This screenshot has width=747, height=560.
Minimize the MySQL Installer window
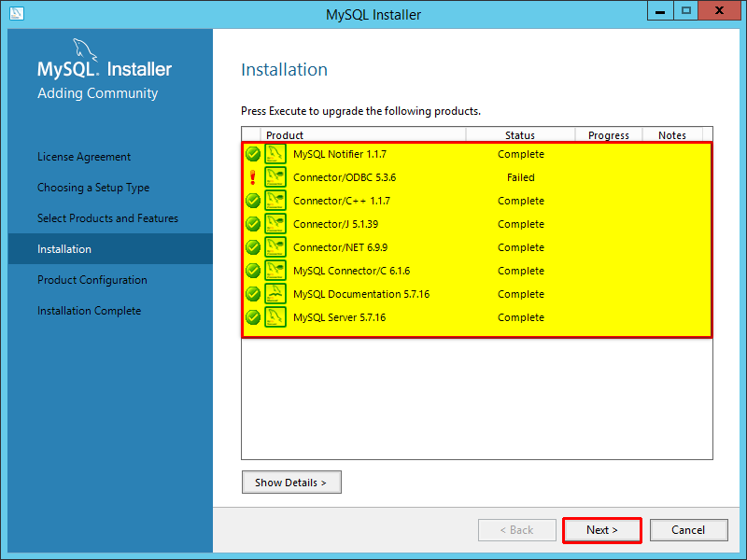click(x=660, y=10)
